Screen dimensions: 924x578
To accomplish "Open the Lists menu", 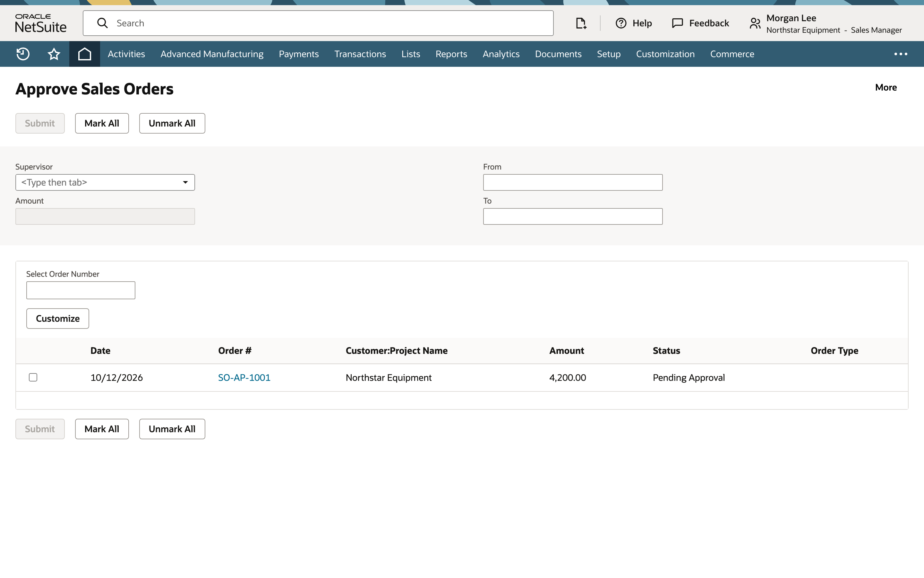I will click(411, 54).
